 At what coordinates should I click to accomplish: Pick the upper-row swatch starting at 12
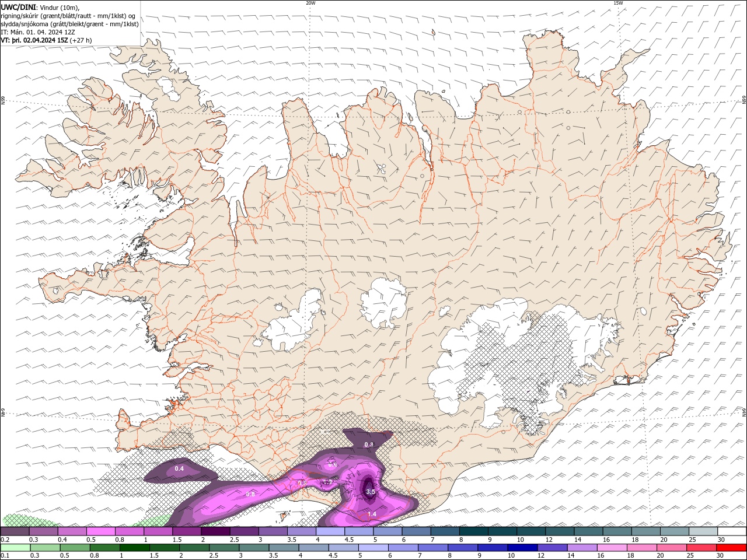tap(559, 531)
